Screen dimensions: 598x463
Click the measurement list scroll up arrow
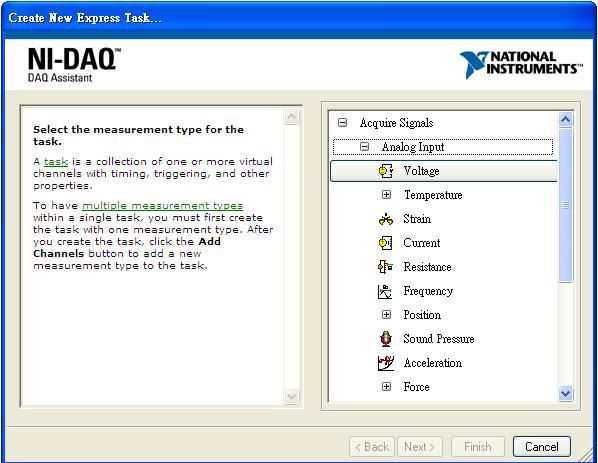565,120
